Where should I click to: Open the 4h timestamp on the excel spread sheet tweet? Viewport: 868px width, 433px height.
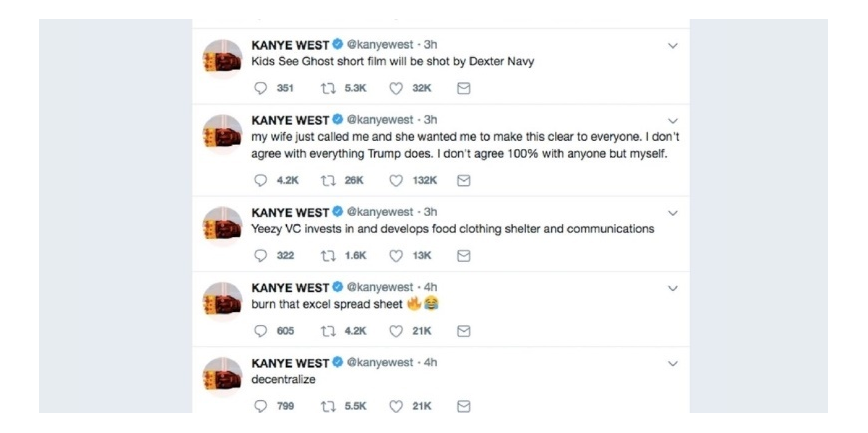pyautogui.click(x=430, y=287)
